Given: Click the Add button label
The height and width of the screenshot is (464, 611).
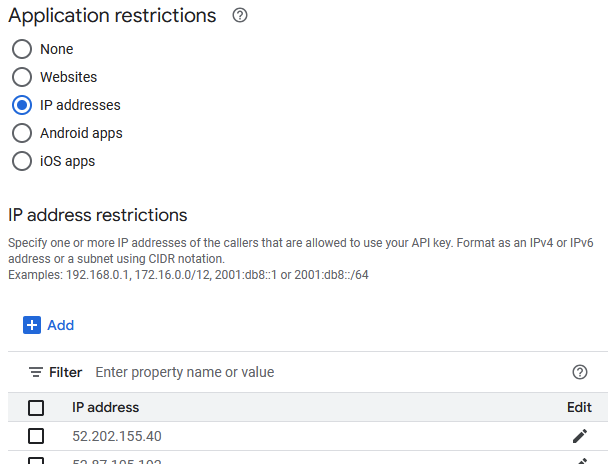Looking at the screenshot, I should click(61, 325).
